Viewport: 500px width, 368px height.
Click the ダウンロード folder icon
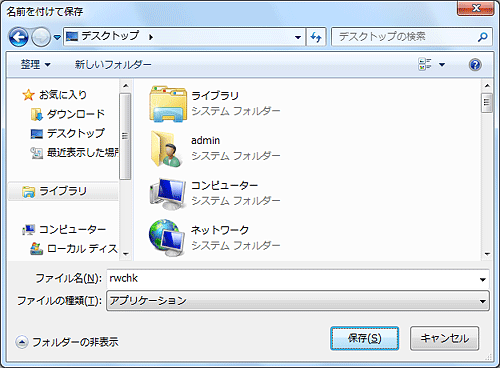36,114
